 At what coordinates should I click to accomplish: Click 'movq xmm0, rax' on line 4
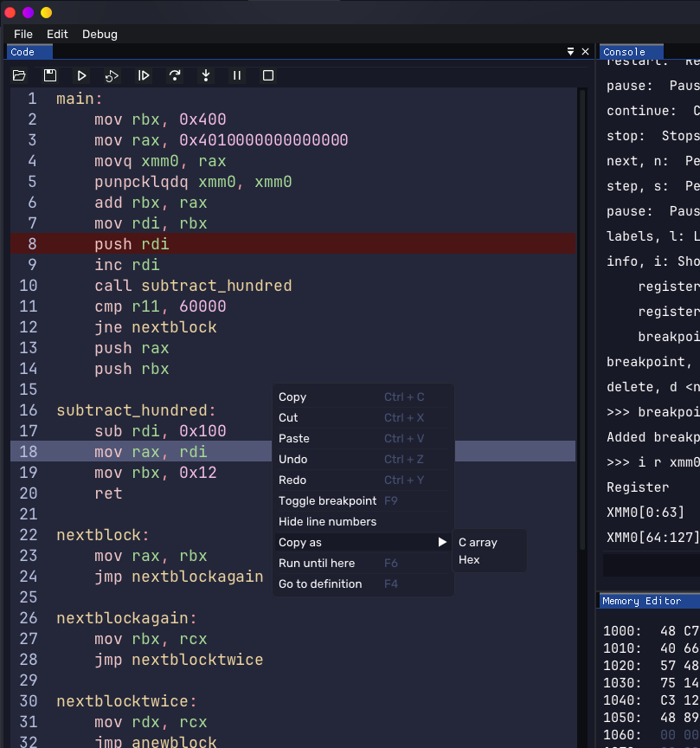(x=160, y=161)
